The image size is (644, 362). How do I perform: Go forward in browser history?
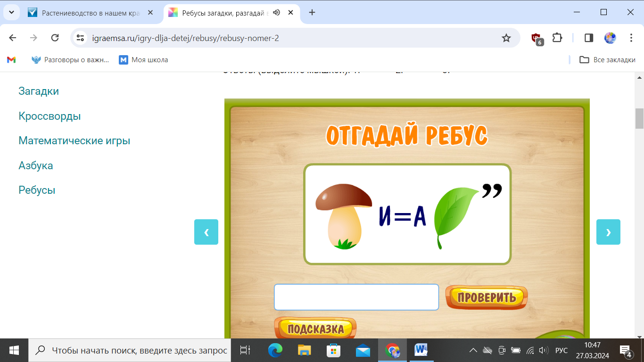tap(34, 38)
